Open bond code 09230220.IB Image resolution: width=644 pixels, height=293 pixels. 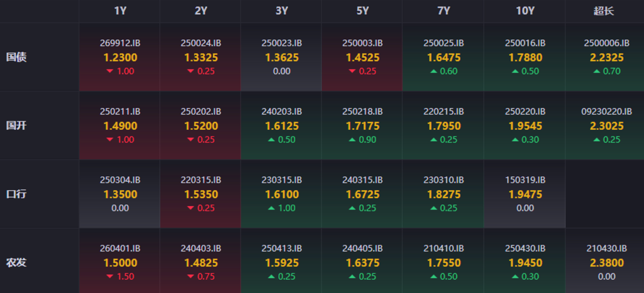pos(606,111)
